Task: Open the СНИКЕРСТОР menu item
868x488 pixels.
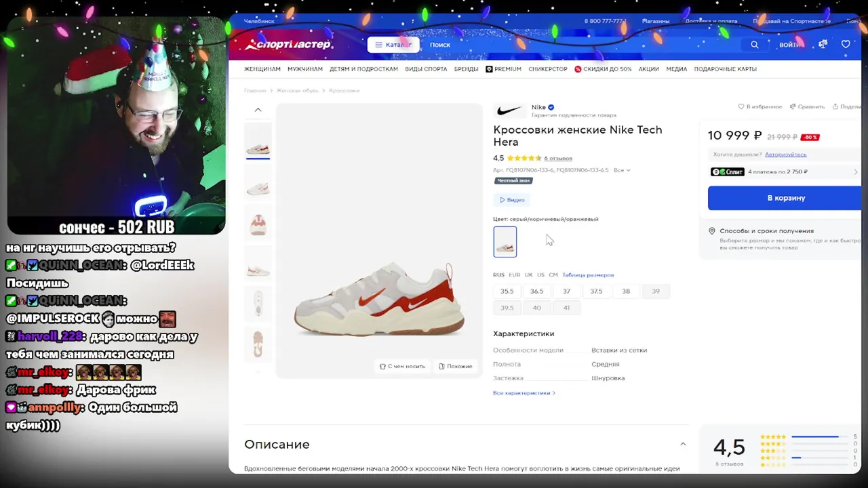Action: [x=548, y=69]
